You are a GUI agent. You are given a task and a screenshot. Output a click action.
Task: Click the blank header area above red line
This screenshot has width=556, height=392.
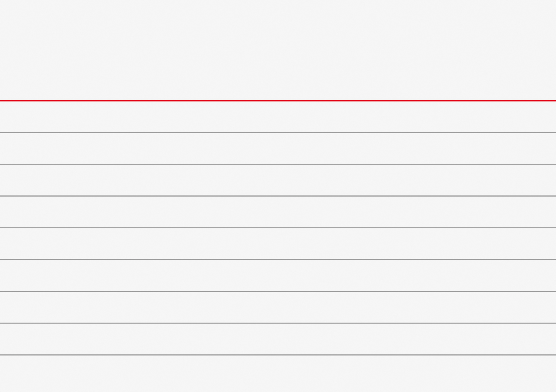(278, 50)
